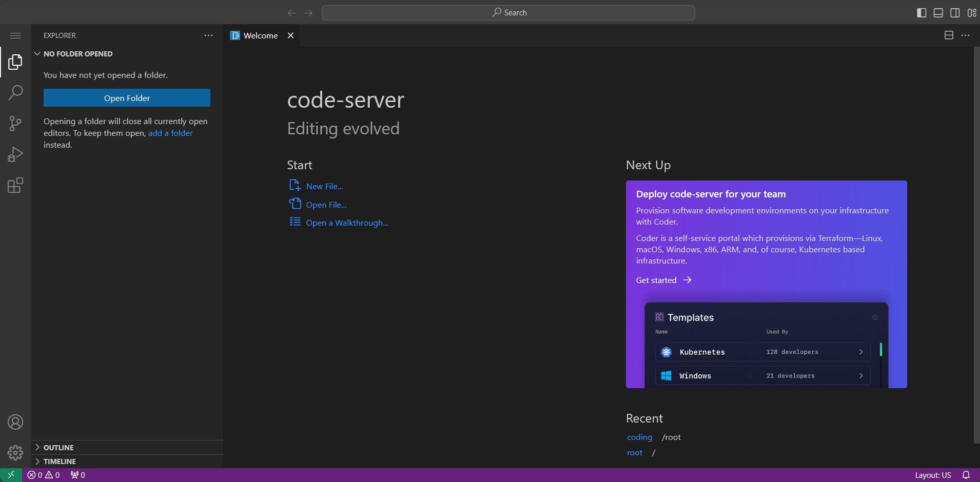Open the Extensions view

[x=15, y=185]
